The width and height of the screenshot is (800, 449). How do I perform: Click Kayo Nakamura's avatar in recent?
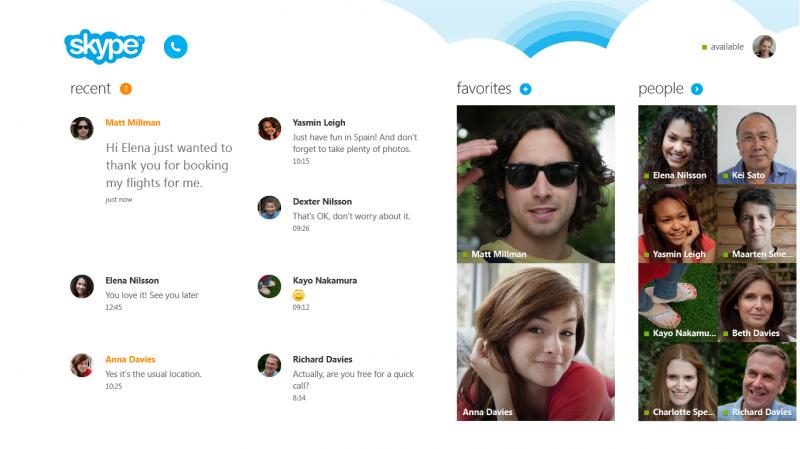click(x=269, y=287)
